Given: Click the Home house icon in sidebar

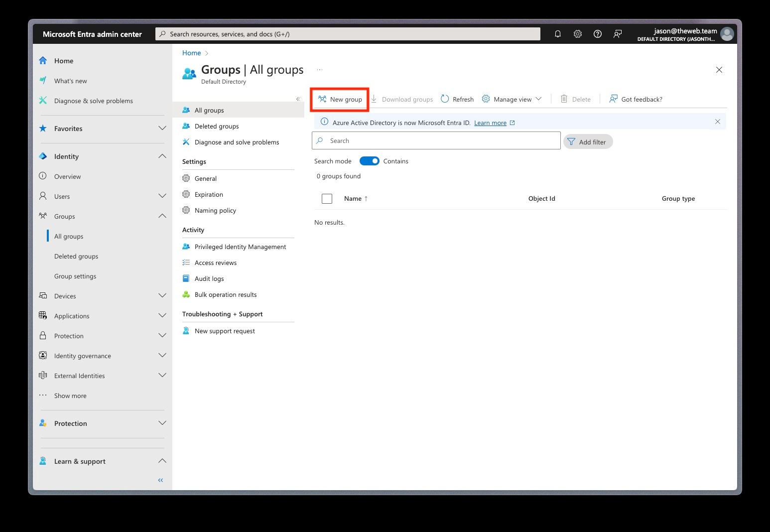Looking at the screenshot, I should tap(43, 61).
